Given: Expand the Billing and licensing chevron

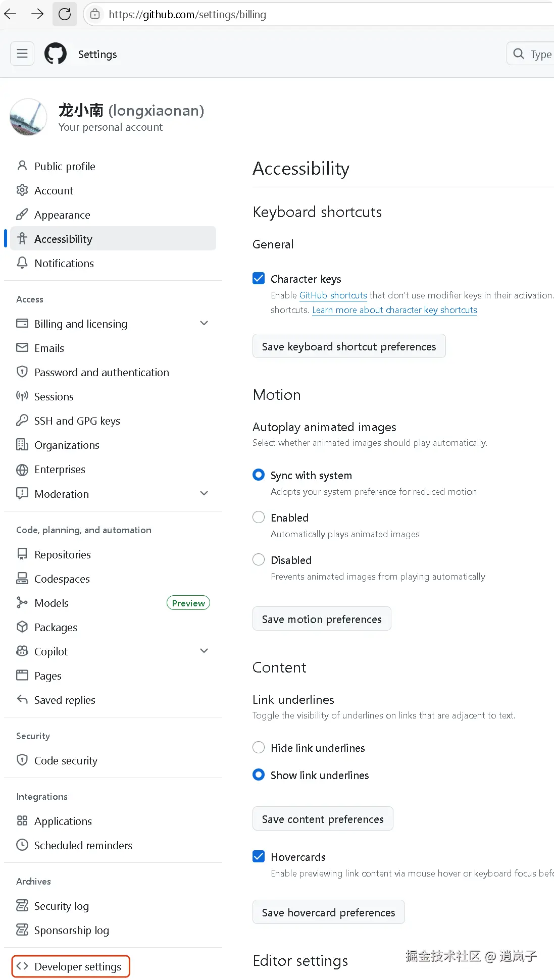Looking at the screenshot, I should pyautogui.click(x=204, y=324).
